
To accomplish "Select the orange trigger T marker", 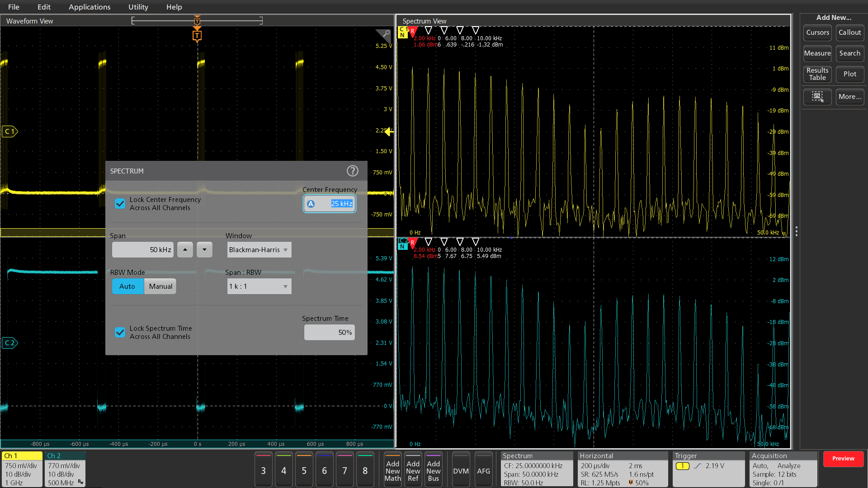I will coord(197,36).
